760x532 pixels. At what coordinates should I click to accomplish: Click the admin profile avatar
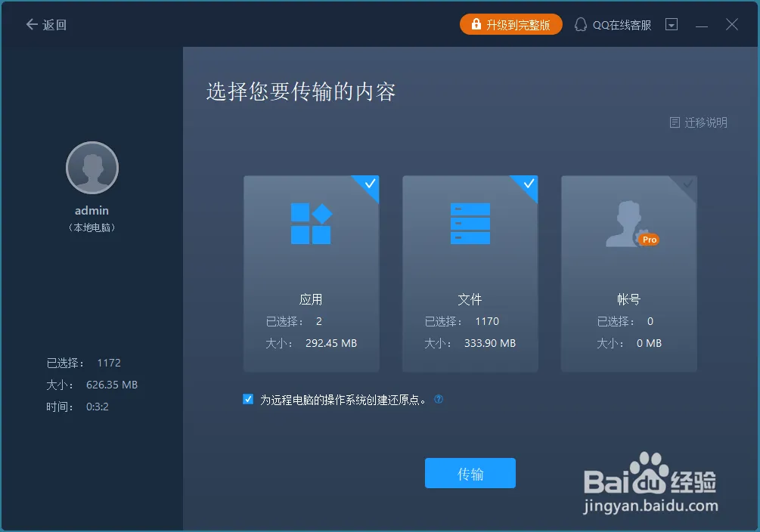click(x=92, y=167)
